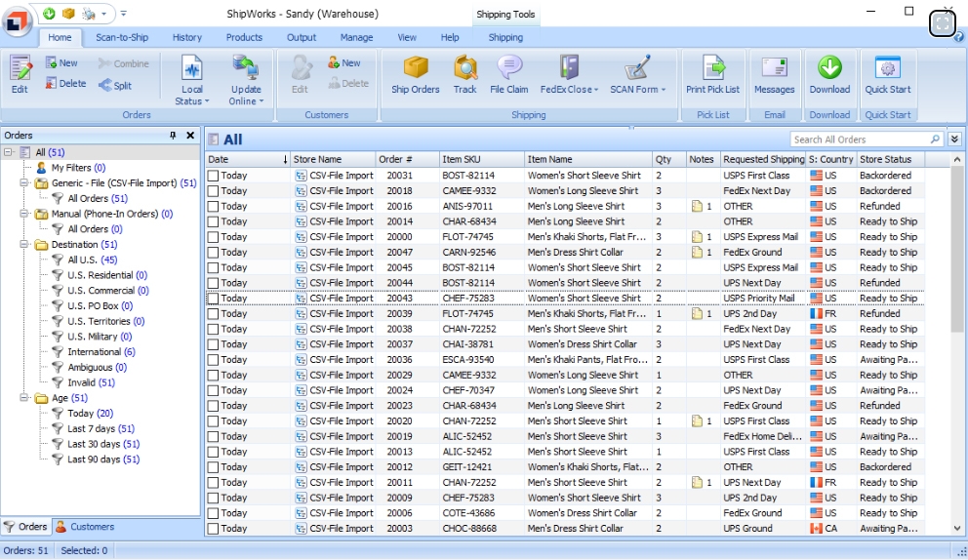Viewport: 968px width, 560px height.
Task: Open the Manage tab
Action: click(356, 38)
